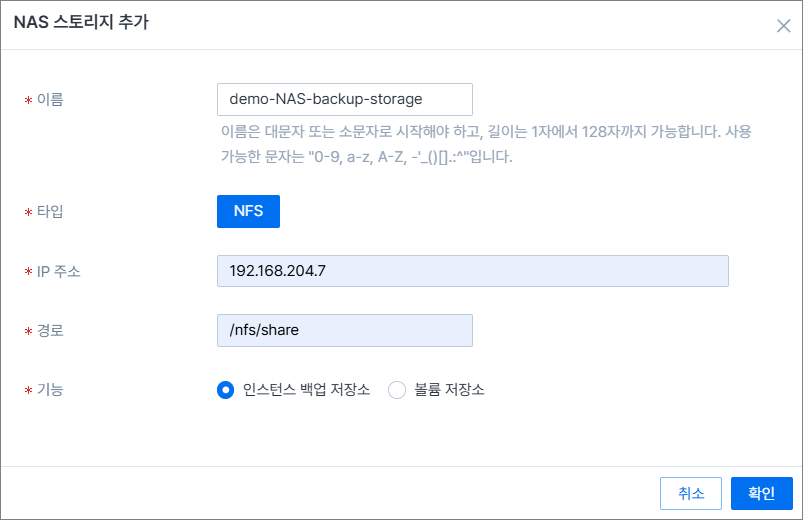Click the red asterisk beside 경로

(28, 332)
